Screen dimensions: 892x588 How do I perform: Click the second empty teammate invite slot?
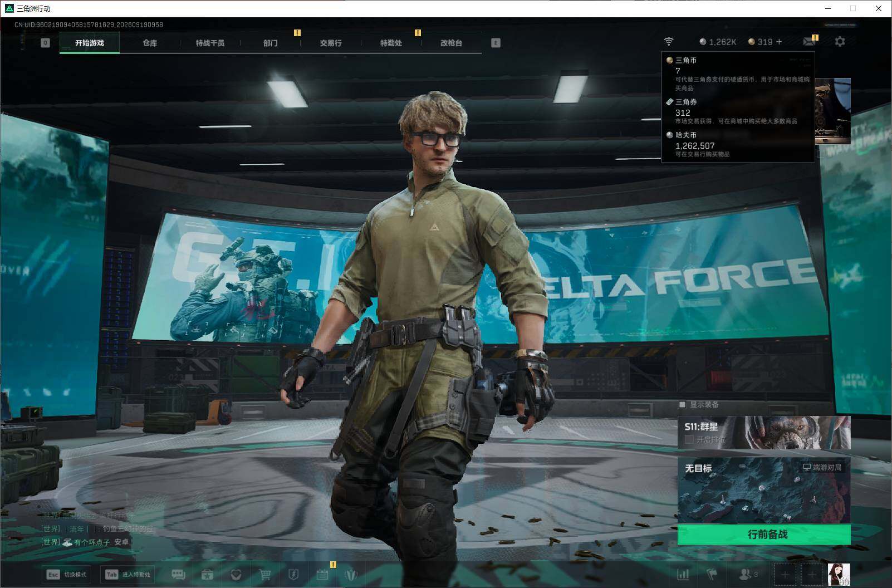pos(812,574)
